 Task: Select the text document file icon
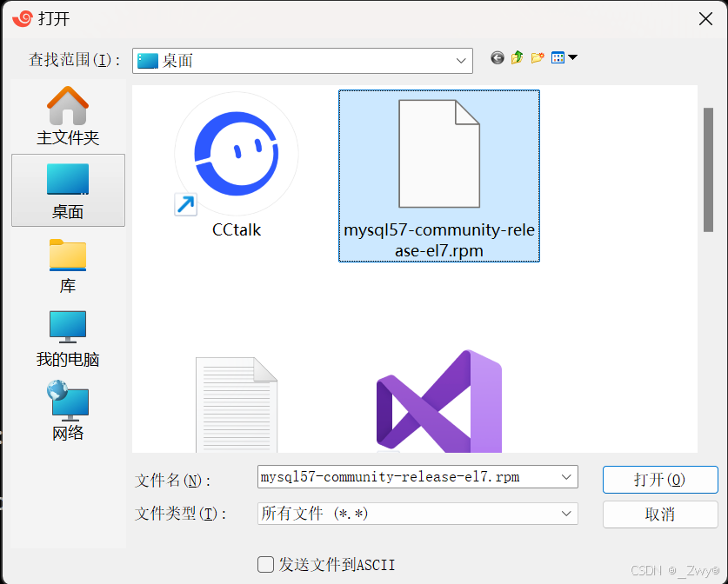(237, 404)
